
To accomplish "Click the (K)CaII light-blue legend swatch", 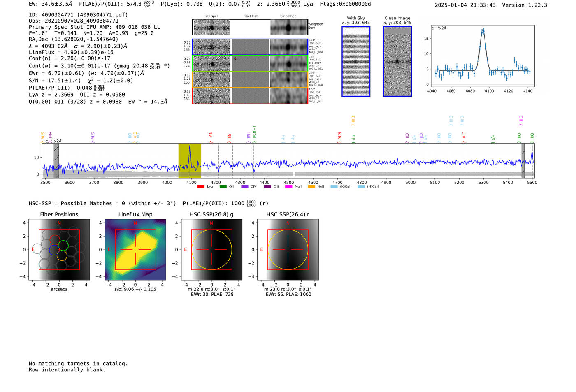I will (x=334, y=186).
